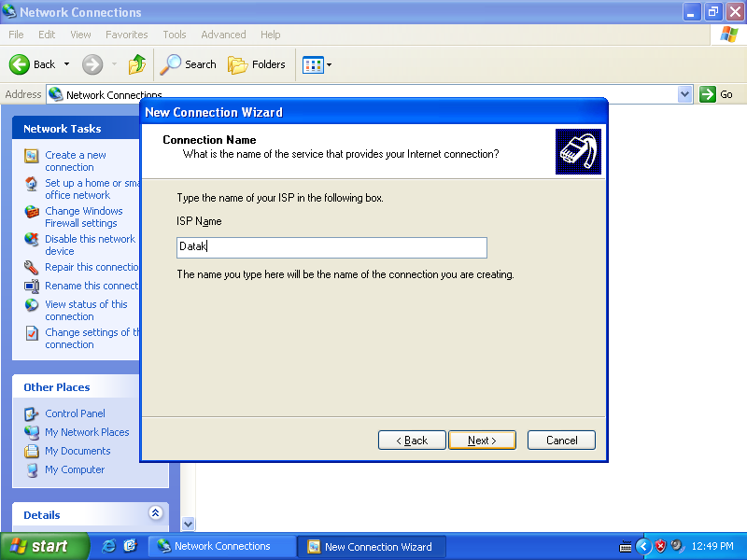Open the Advanced menu
747x560 pixels.
pyautogui.click(x=223, y=35)
